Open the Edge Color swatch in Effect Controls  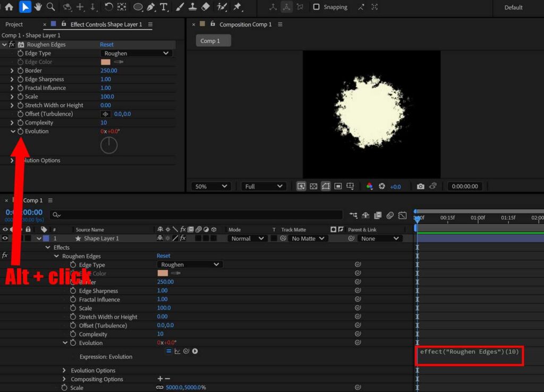pos(106,62)
